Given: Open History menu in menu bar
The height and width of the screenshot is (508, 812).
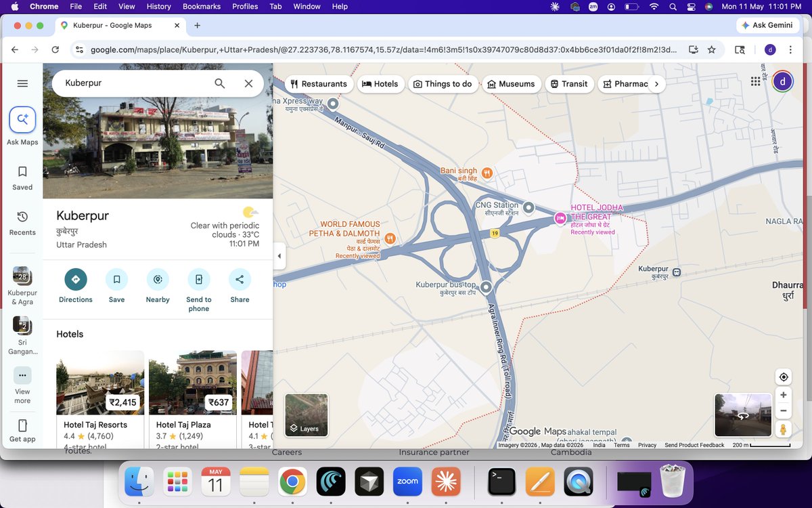Looking at the screenshot, I should [159, 6].
